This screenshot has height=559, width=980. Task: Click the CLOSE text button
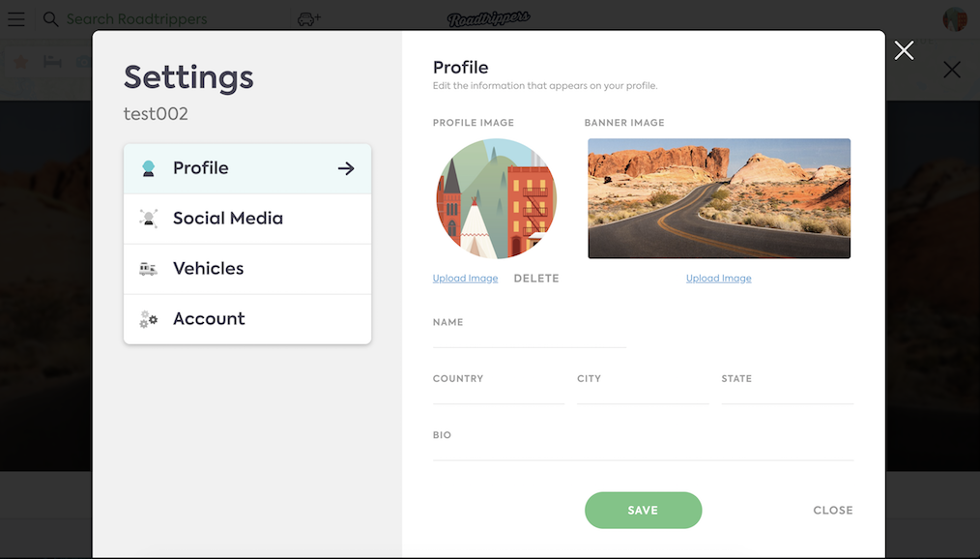tap(833, 511)
